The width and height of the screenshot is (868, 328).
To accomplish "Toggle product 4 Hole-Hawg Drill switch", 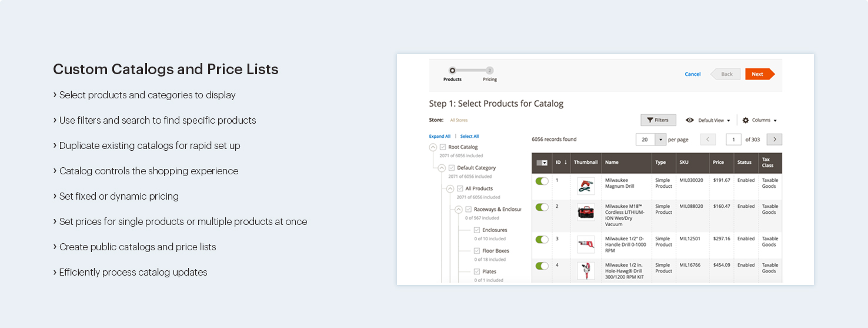I will [x=542, y=266].
